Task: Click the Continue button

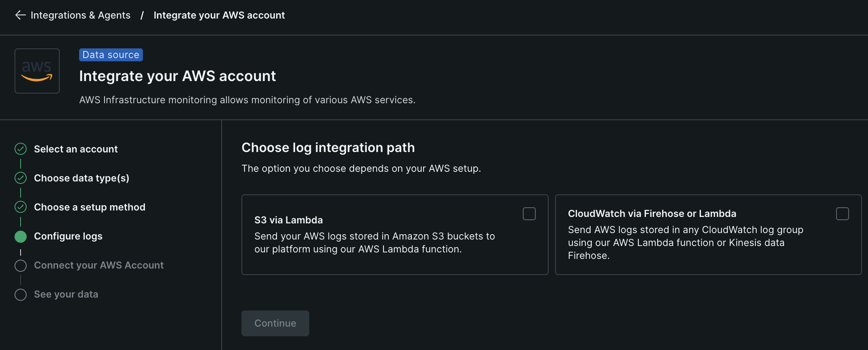Action: (275, 323)
